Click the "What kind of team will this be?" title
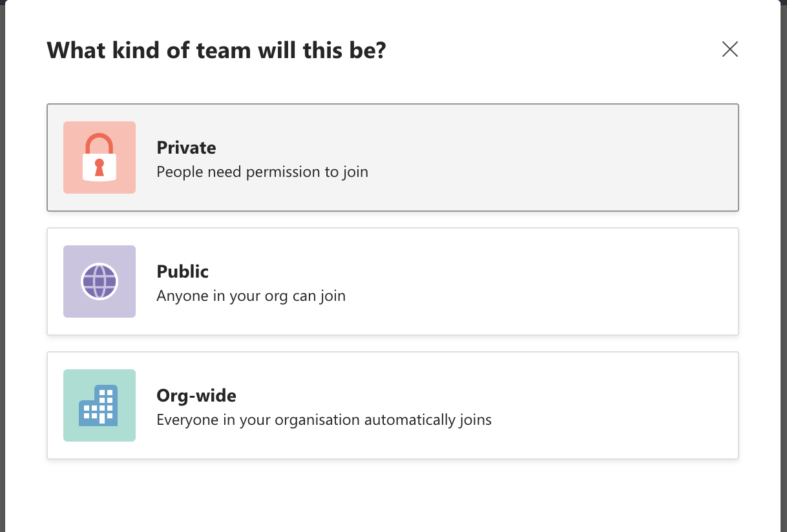The width and height of the screenshot is (787, 532). (x=216, y=50)
